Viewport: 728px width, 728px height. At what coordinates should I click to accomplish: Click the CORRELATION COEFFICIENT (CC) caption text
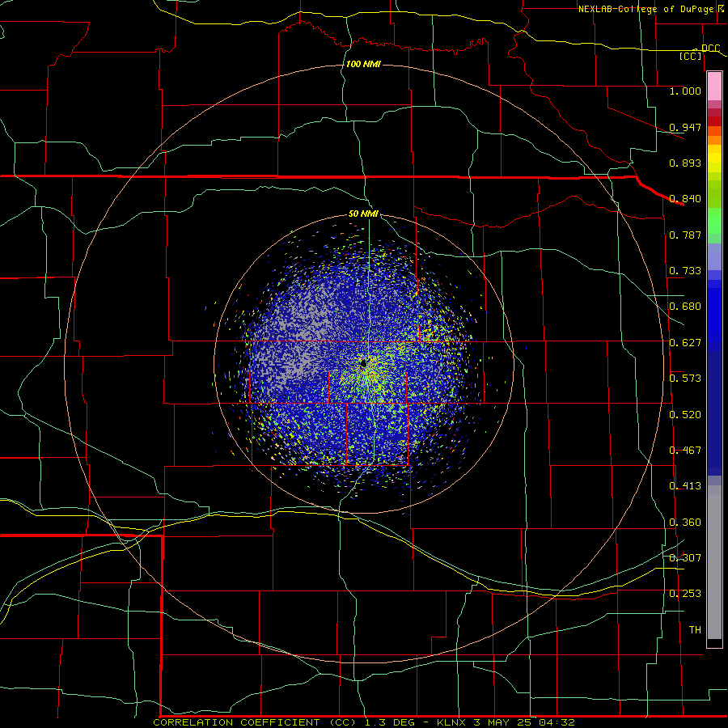tap(255, 722)
